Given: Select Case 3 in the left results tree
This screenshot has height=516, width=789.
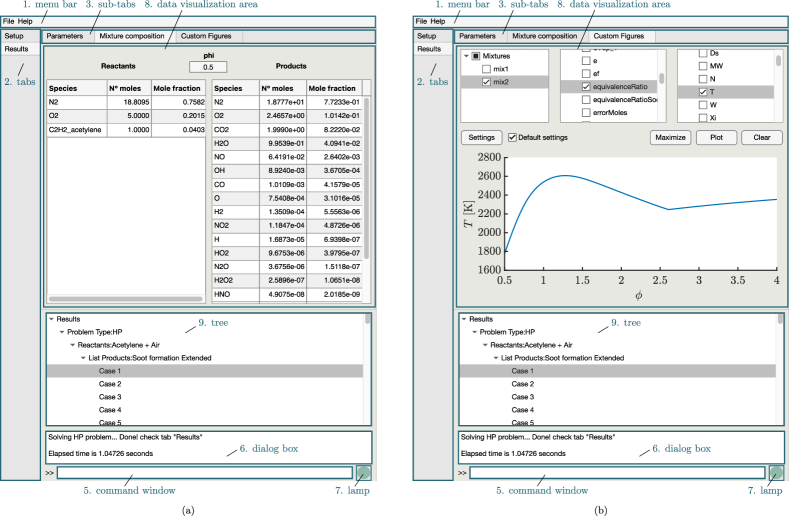Looking at the screenshot, I should (x=110, y=397).
